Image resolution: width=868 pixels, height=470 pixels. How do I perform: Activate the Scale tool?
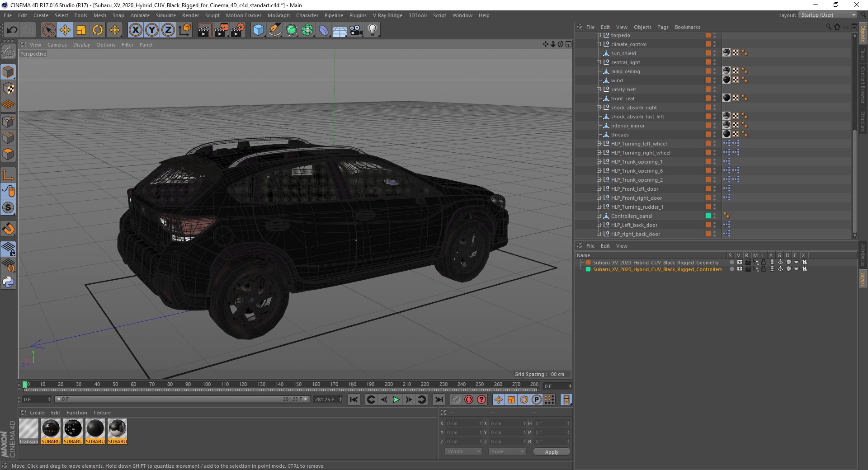coord(81,30)
